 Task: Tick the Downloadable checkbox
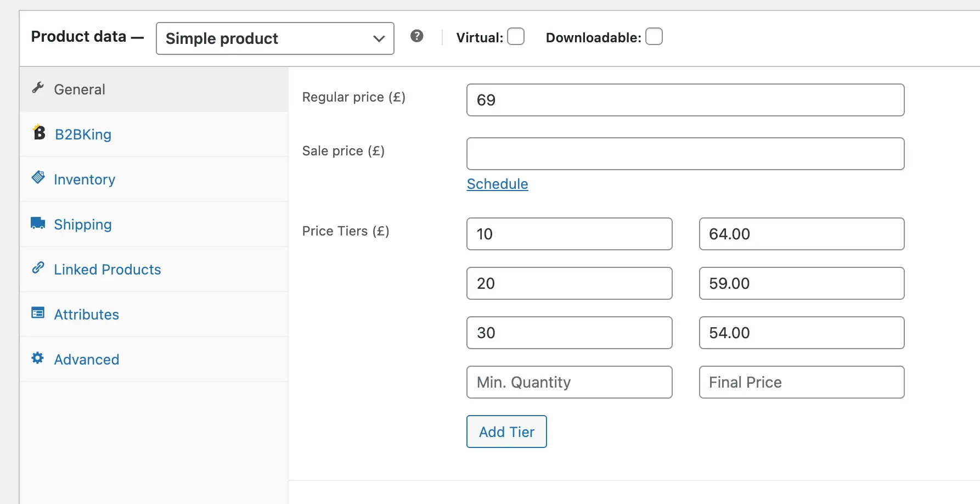654,37
